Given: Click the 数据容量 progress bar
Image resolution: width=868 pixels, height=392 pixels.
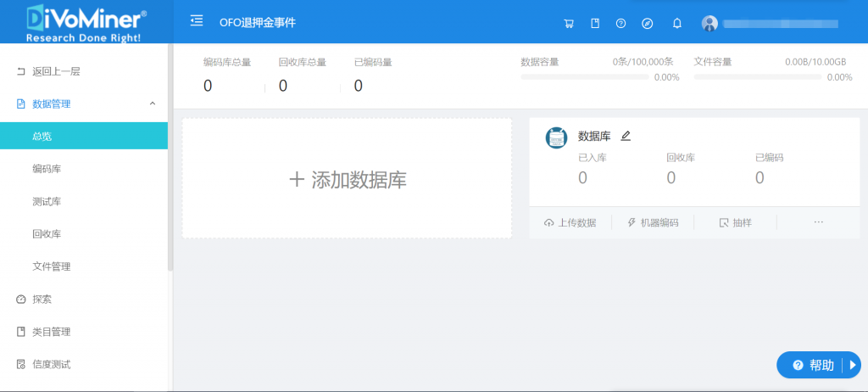Looking at the screenshot, I should point(585,77).
